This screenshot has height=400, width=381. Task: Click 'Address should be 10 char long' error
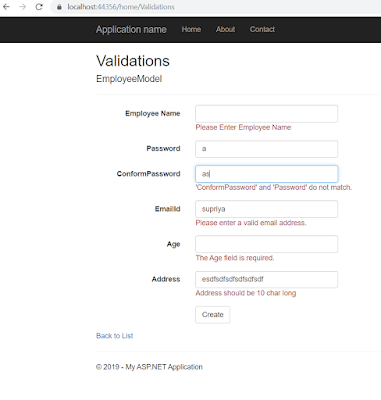[x=246, y=293]
